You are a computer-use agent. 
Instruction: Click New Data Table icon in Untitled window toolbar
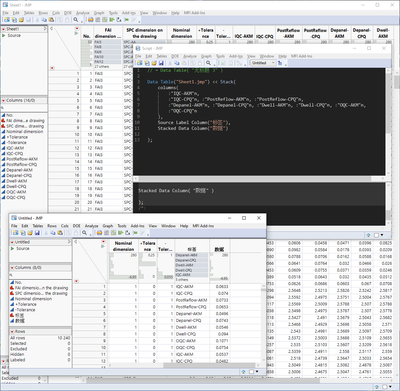[x=15, y=233]
